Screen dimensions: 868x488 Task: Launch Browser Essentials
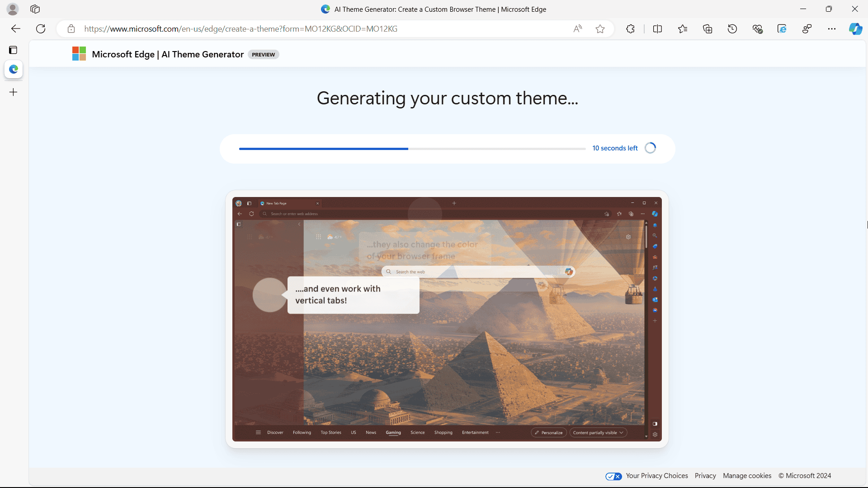(758, 28)
